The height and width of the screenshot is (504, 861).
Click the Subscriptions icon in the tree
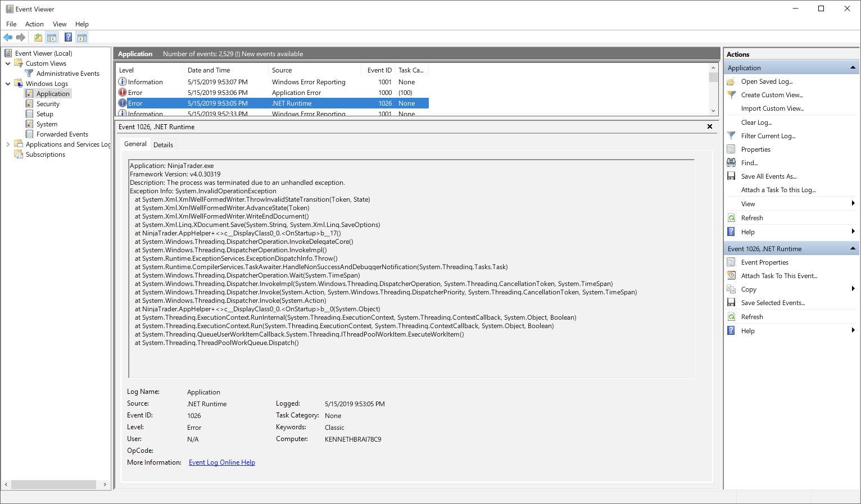coord(19,155)
